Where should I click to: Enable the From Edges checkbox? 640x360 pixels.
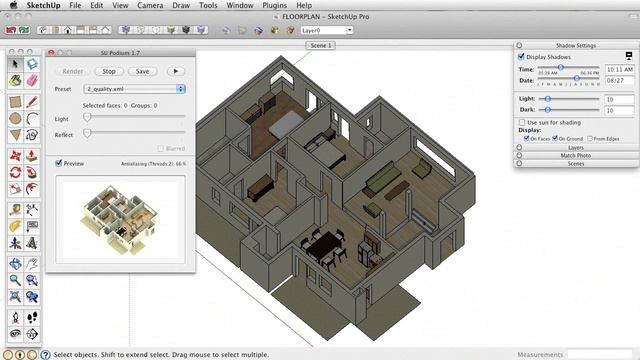pyautogui.click(x=590, y=139)
